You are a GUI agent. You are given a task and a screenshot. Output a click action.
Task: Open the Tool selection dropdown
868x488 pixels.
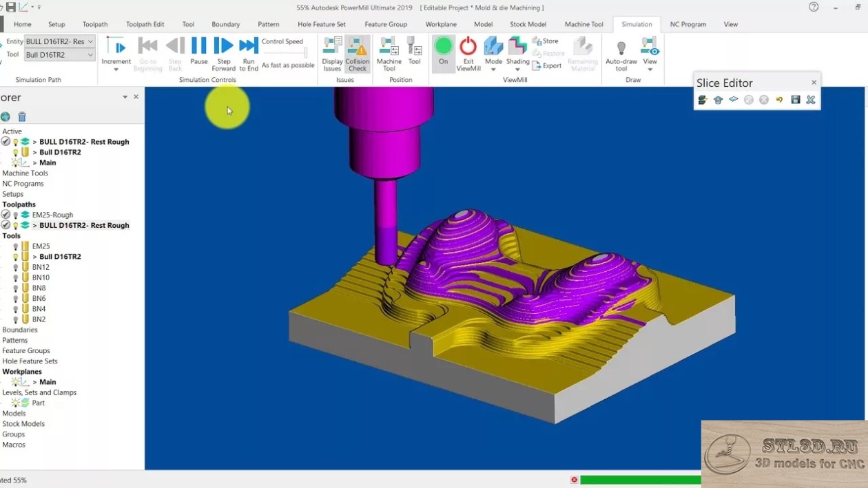[90, 55]
